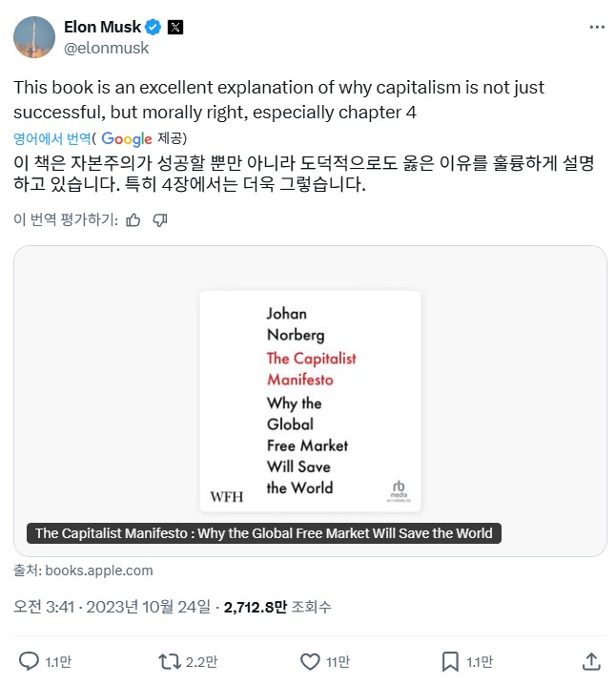Repost this tweet via retweet icon
This screenshot has height=685, width=616.
(170, 660)
